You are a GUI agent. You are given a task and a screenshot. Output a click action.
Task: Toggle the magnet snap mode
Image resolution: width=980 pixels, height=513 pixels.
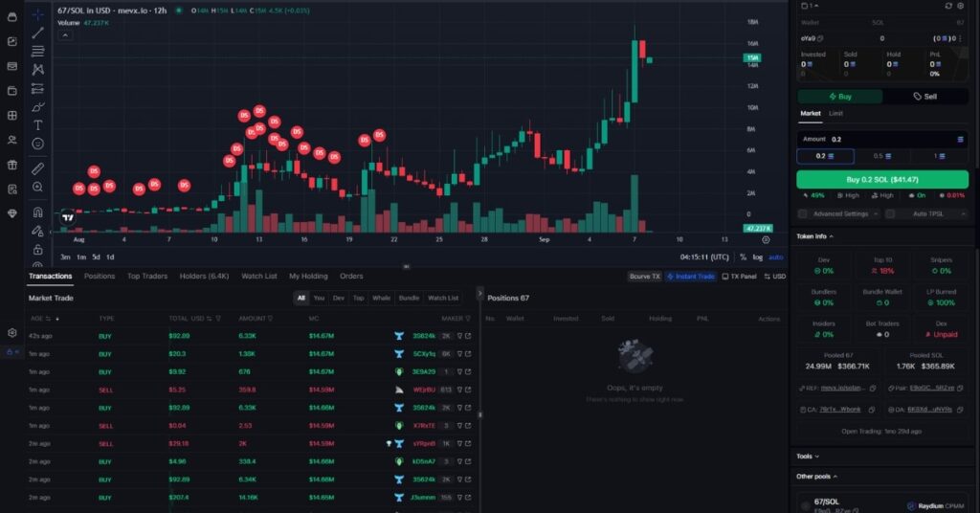point(38,212)
